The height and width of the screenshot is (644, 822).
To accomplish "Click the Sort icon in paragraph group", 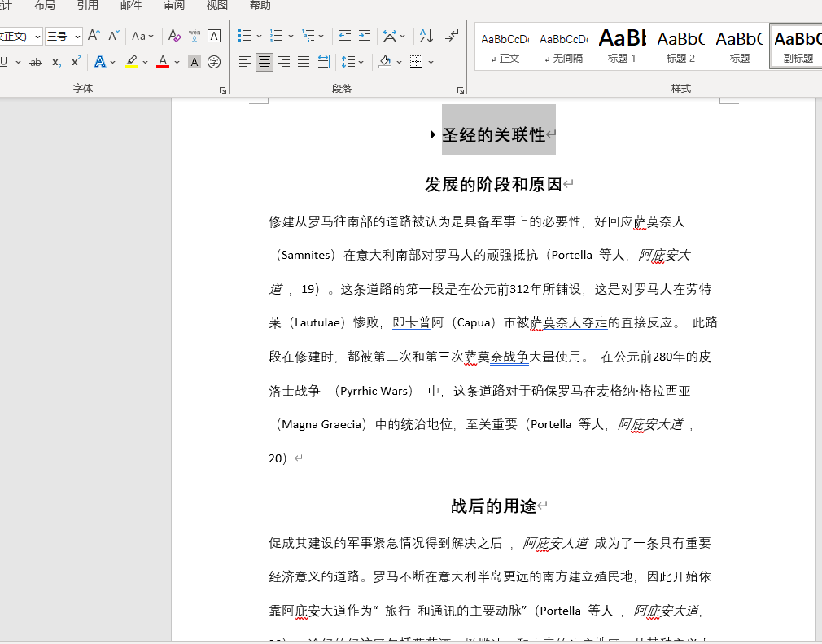I will (426, 36).
